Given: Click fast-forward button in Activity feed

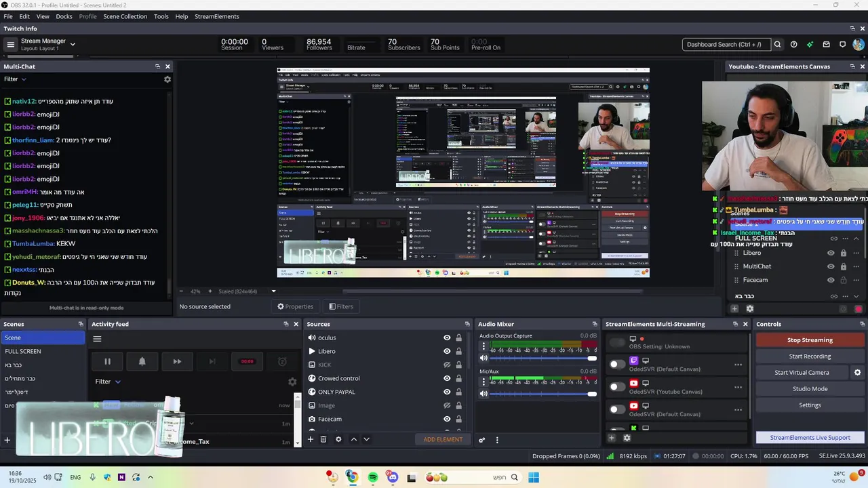Looking at the screenshot, I should [x=177, y=361].
